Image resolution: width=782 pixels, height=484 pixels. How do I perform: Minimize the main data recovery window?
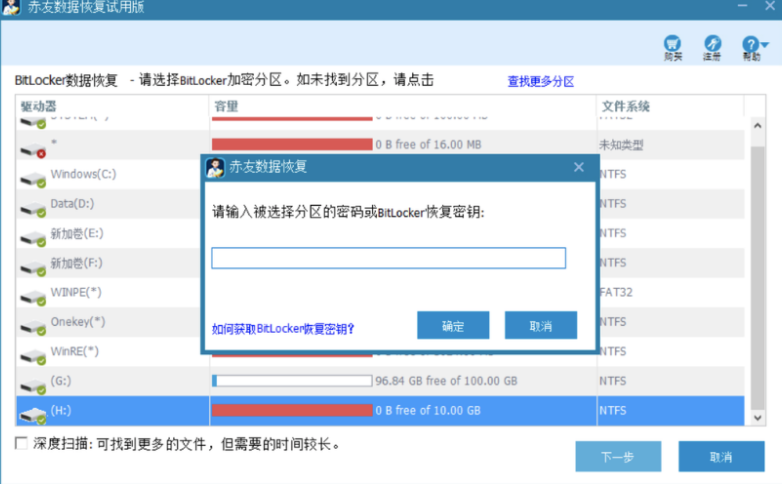[x=742, y=6]
